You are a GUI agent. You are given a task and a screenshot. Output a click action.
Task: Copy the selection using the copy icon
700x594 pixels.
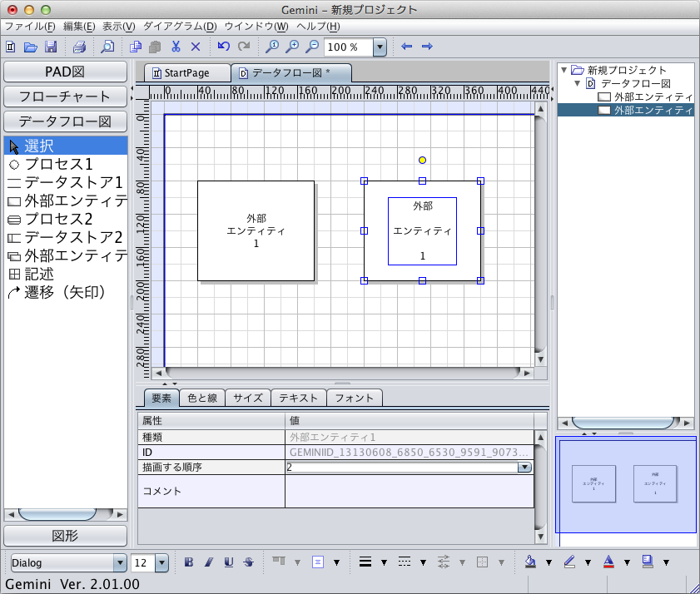(x=136, y=47)
